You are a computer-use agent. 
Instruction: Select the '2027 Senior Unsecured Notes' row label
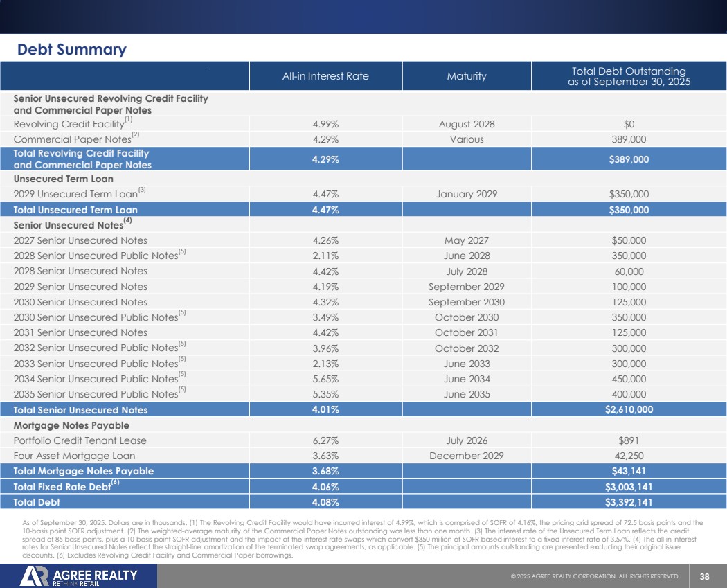80,240
